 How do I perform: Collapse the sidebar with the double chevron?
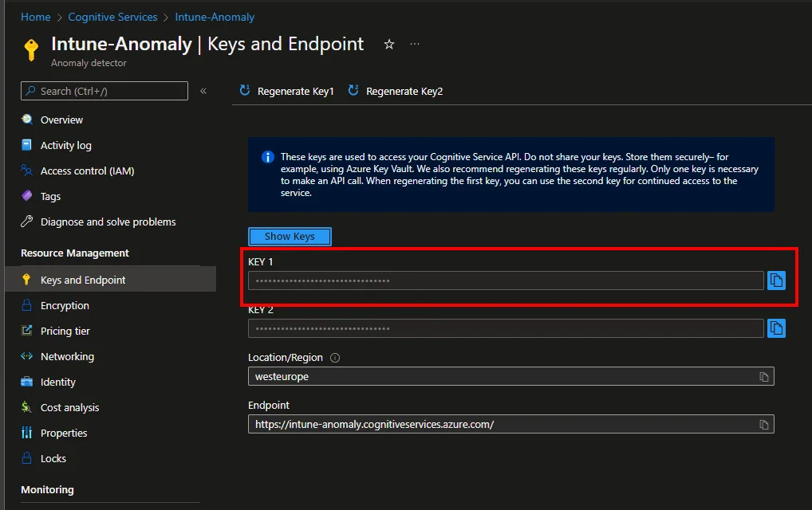coord(203,91)
